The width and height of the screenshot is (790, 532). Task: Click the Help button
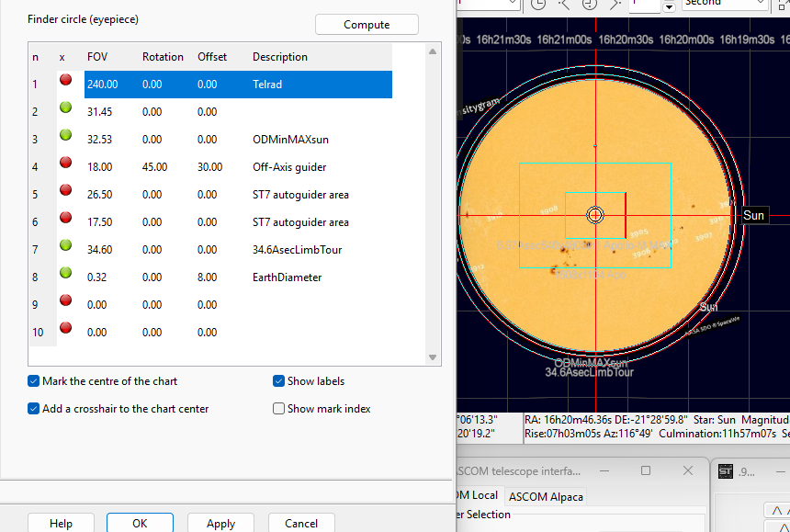click(61, 523)
